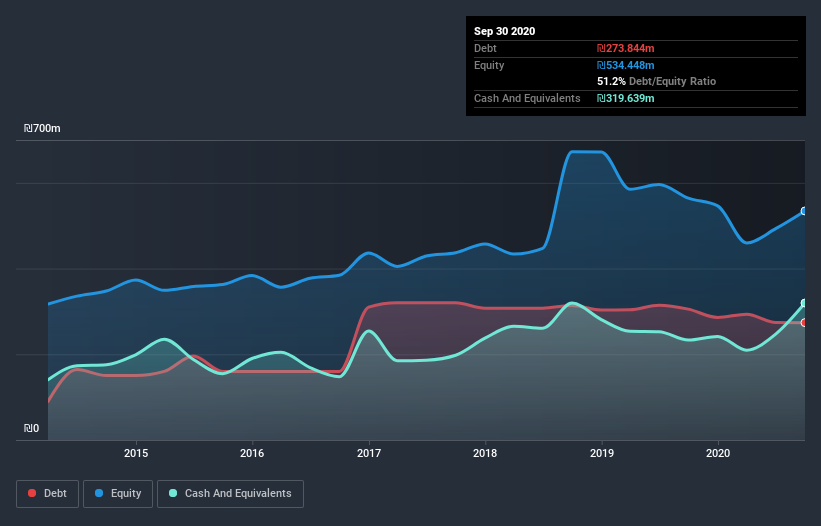Image resolution: width=821 pixels, height=526 pixels.
Task: Click the Sep 30 2020 tooltip date
Action: pos(504,31)
